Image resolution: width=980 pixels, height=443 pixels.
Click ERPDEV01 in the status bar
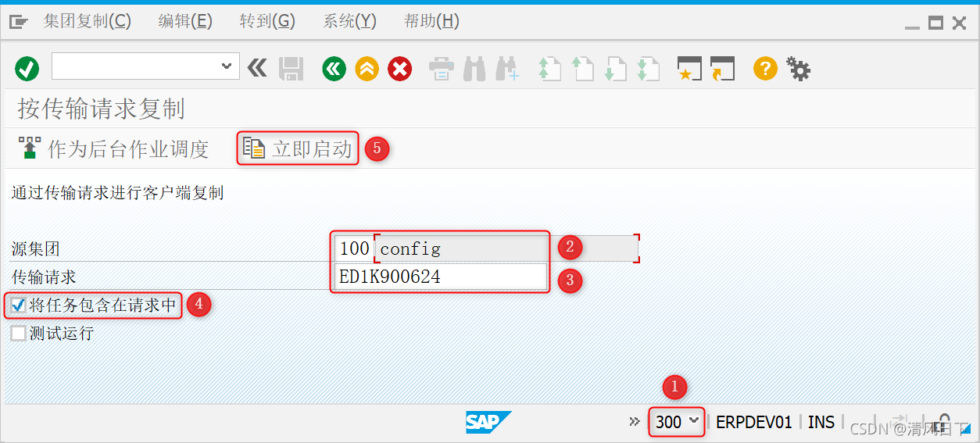[754, 422]
